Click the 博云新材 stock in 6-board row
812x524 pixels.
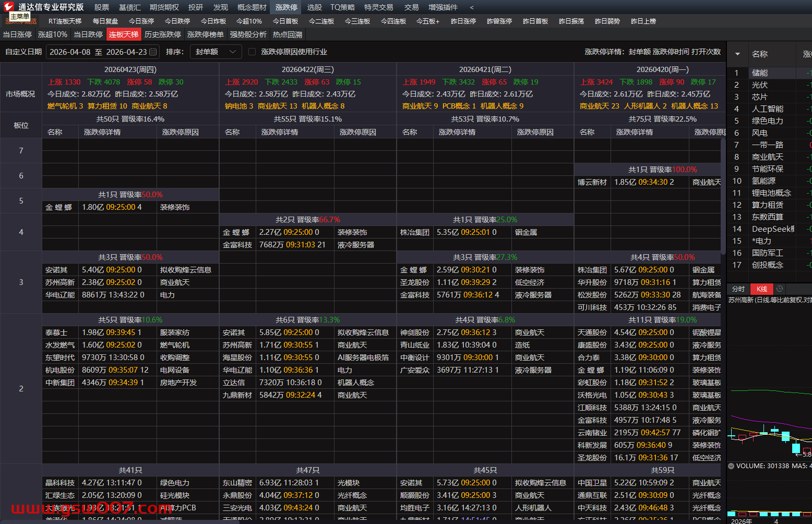pos(592,182)
